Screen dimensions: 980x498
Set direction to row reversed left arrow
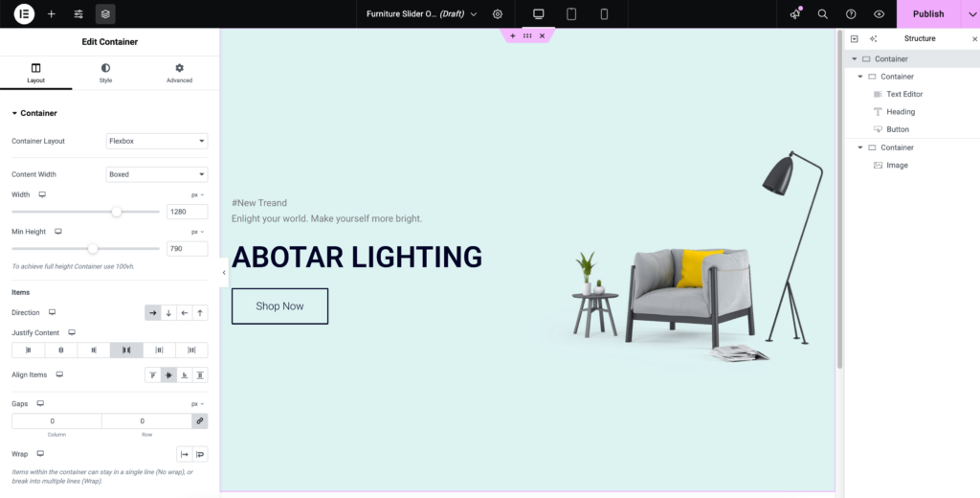(185, 313)
